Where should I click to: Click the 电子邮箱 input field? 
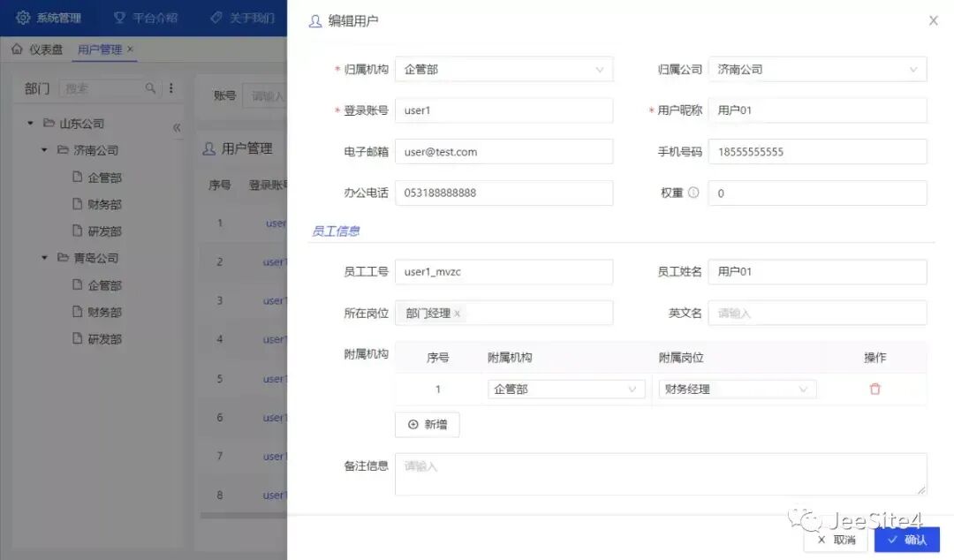pyautogui.click(x=503, y=152)
